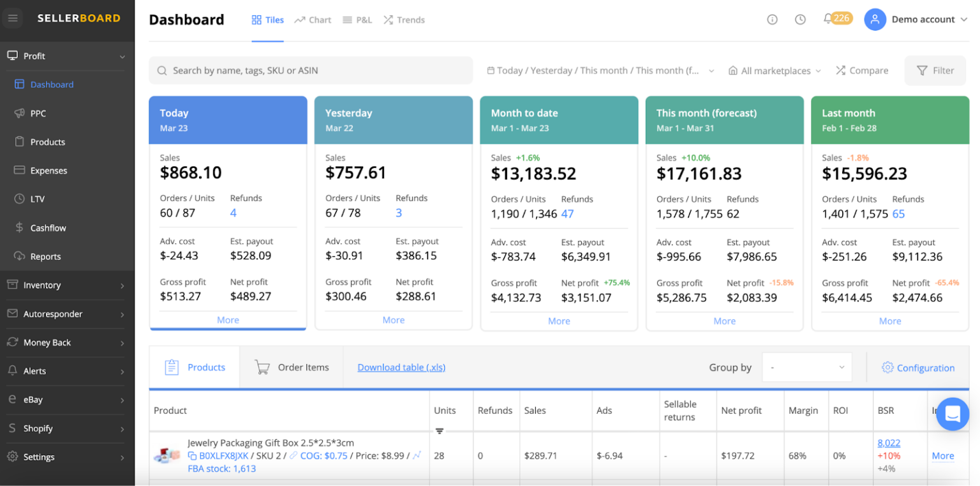Expand the Inventory sidebar section
The height and width of the screenshot is (486, 980).
click(43, 285)
